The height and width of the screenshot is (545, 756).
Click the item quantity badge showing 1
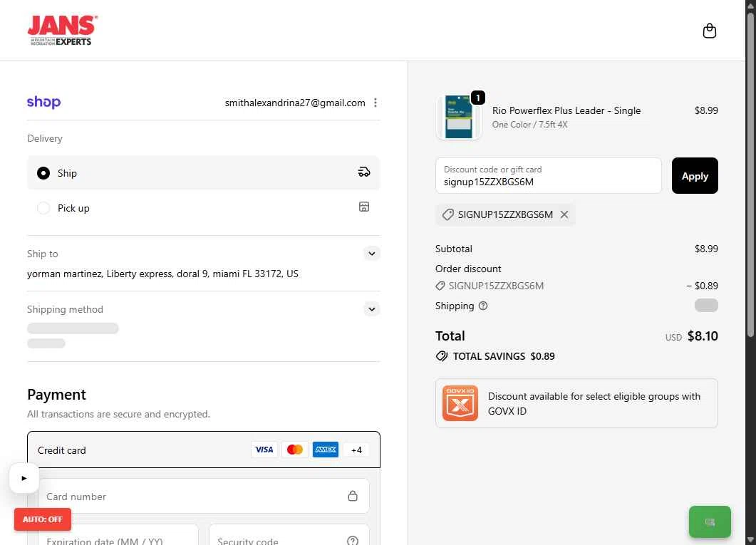pyautogui.click(x=477, y=98)
